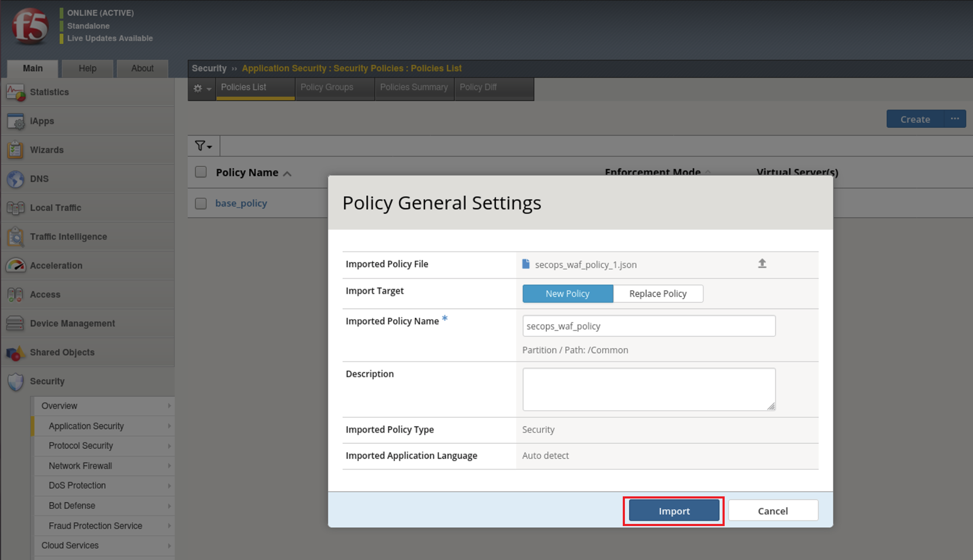Check the base_policy row checkbox
The height and width of the screenshot is (560, 973).
point(201,203)
